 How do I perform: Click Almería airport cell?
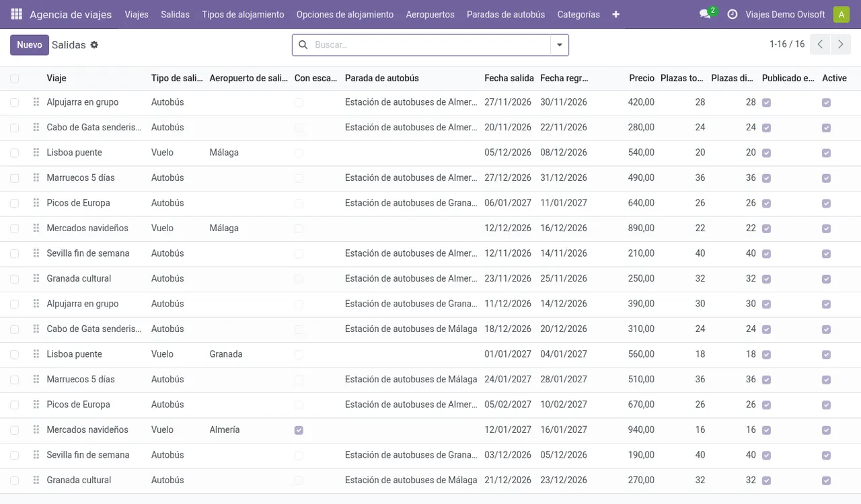coord(225,429)
